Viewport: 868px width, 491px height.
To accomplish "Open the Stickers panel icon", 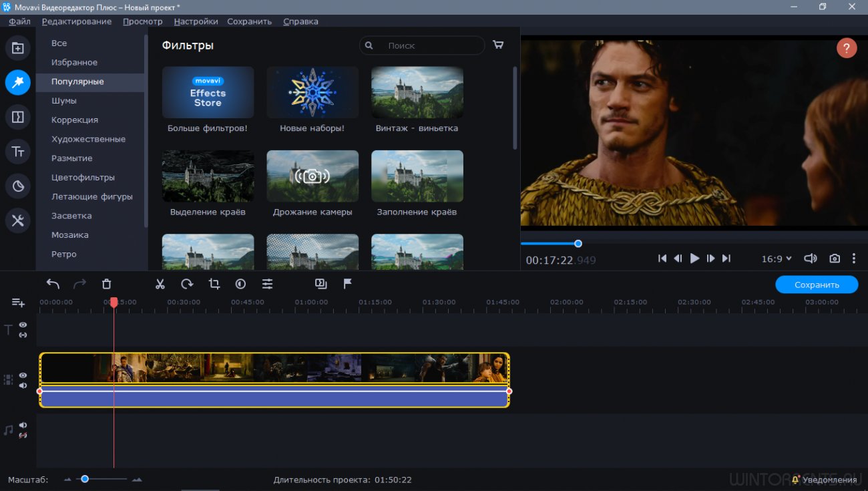I will pos(18,186).
